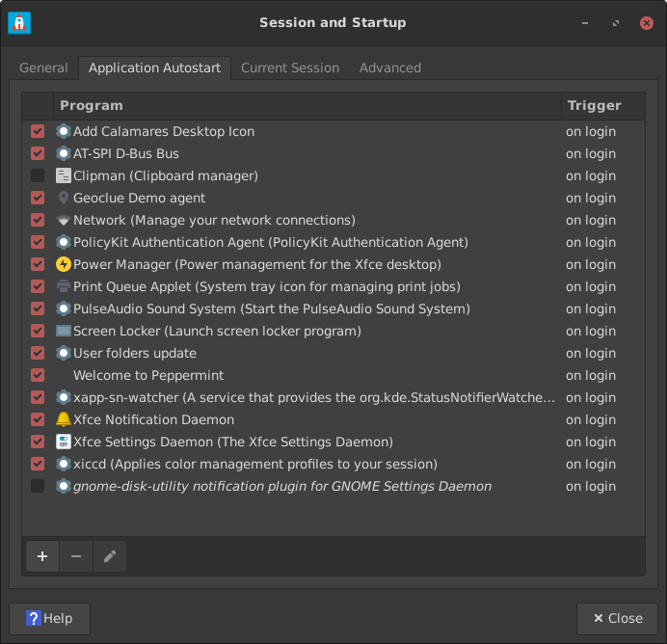Disable xiccd autostart

point(38,464)
